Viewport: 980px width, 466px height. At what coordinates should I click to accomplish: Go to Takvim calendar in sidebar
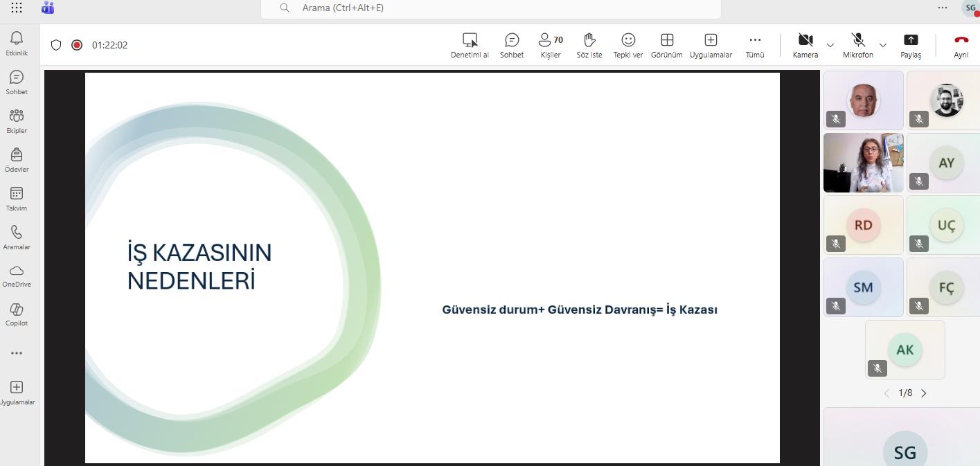(x=17, y=198)
